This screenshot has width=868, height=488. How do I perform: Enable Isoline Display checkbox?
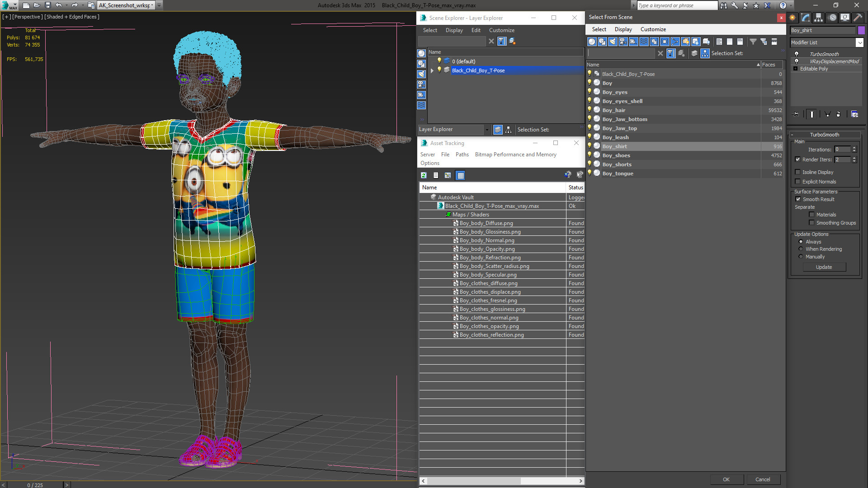(797, 172)
